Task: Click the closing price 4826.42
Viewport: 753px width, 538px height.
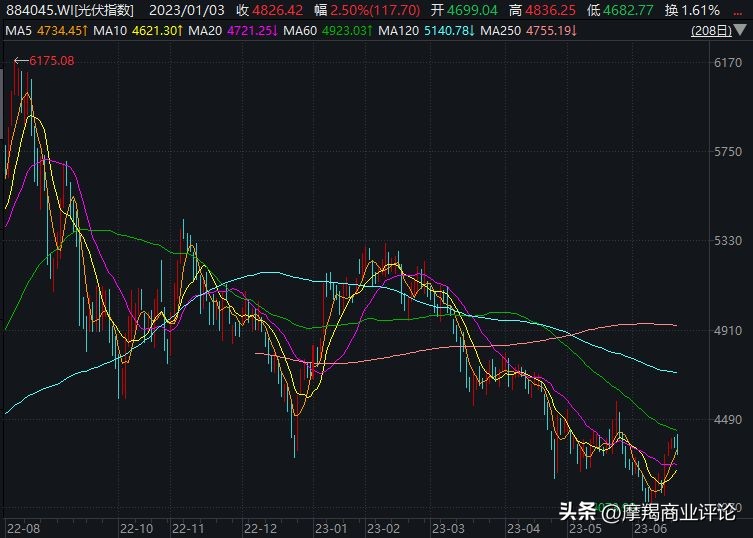Action: 278,10
